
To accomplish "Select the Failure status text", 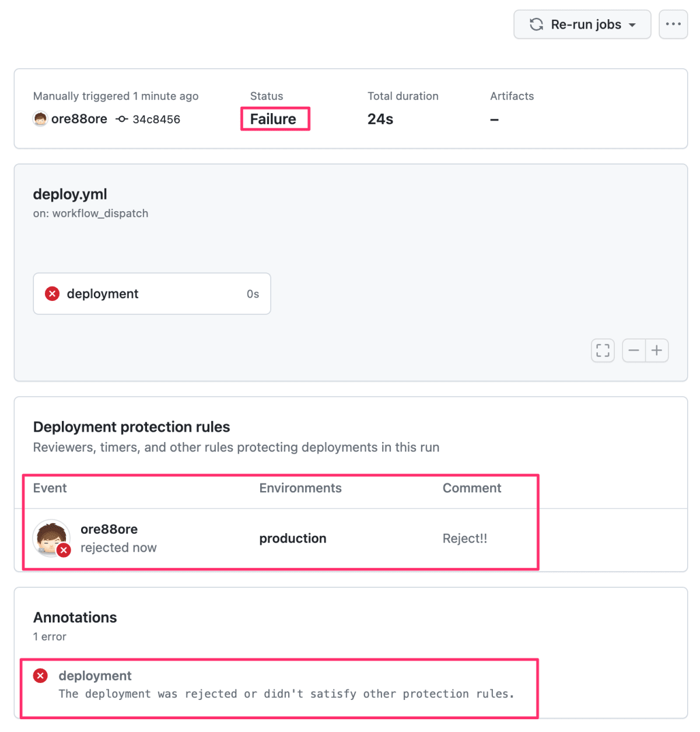I will pos(273,119).
